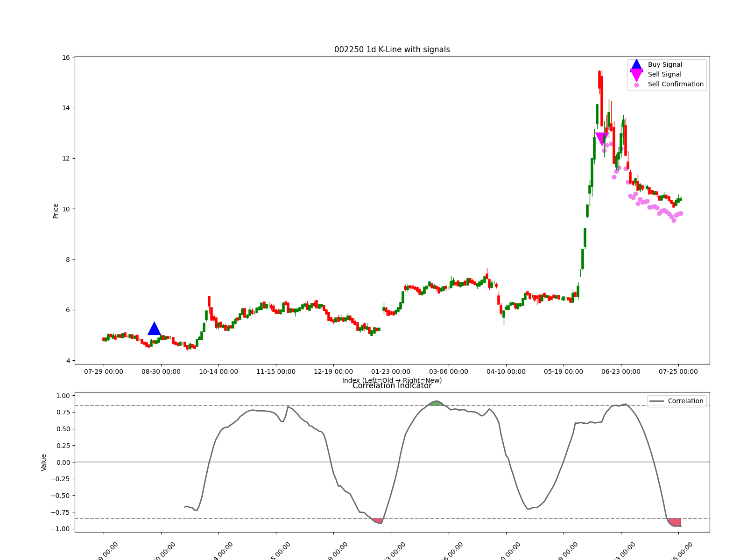Image resolution: width=747 pixels, height=560 pixels.
Task: Click the 03-06 00:00 date tick label
Action: [449, 372]
